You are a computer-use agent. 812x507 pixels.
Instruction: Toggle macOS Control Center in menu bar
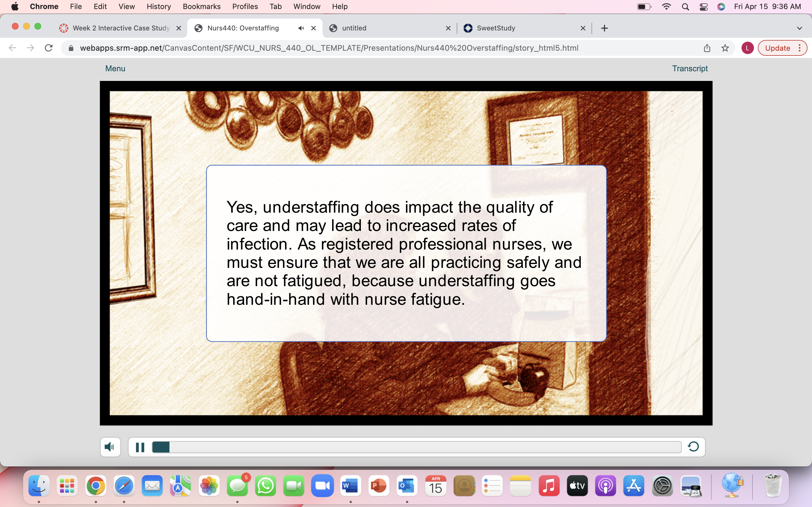tap(703, 6)
